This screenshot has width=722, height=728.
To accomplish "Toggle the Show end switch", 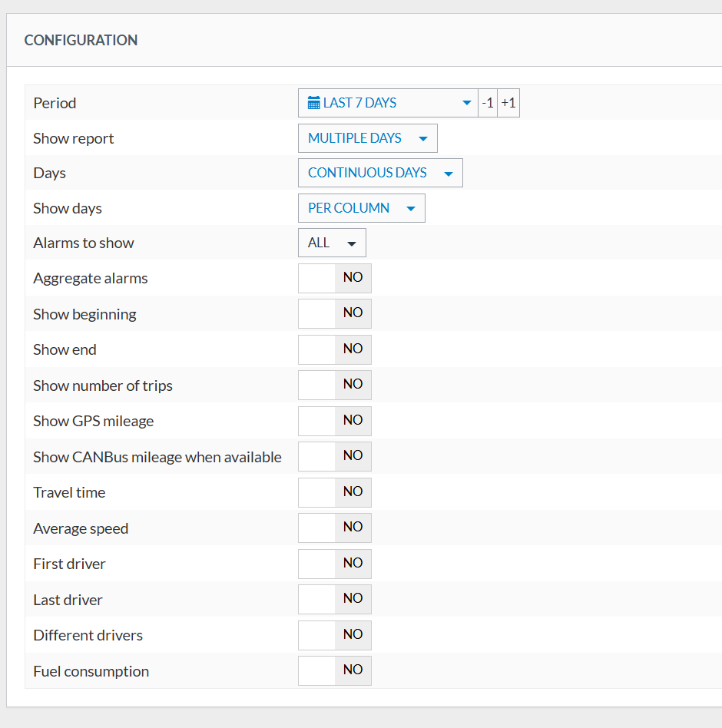I will tap(335, 349).
